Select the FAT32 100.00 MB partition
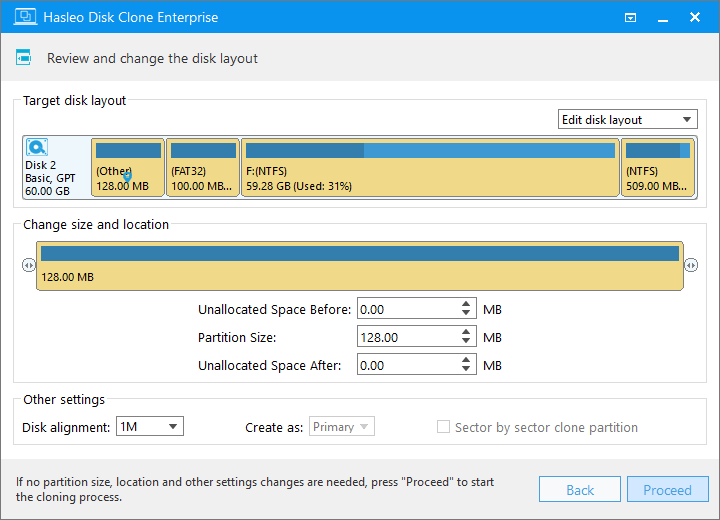This screenshot has width=720, height=520. click(203, 168)
